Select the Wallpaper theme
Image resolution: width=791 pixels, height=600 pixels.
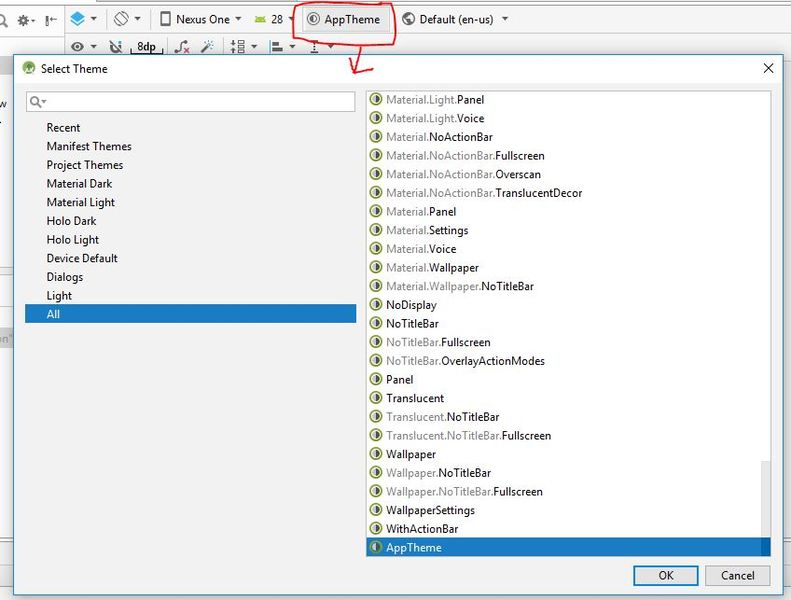pos(411,454)
